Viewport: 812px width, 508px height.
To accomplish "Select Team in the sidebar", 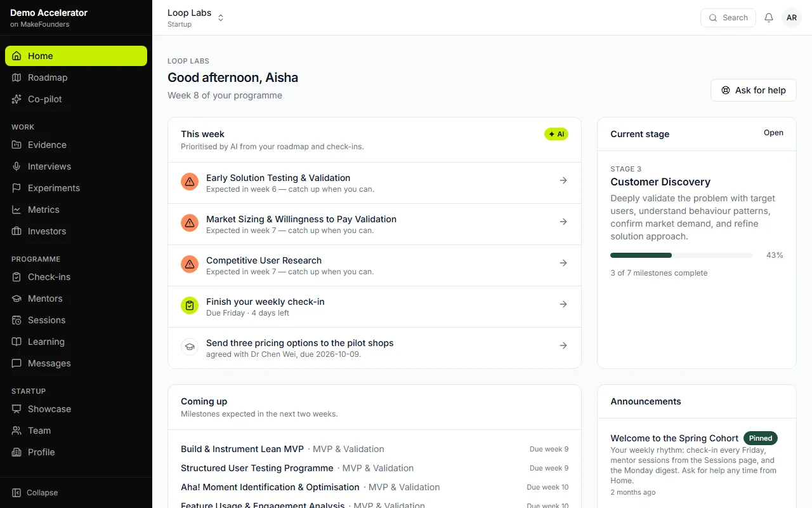I will 76,431.
